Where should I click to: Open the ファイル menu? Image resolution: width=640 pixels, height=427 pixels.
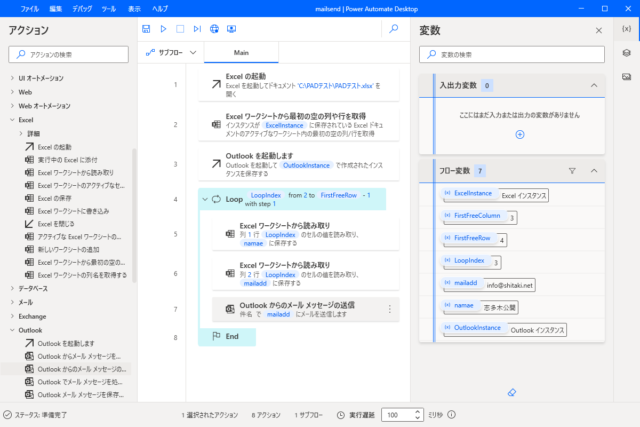[29, 9]
